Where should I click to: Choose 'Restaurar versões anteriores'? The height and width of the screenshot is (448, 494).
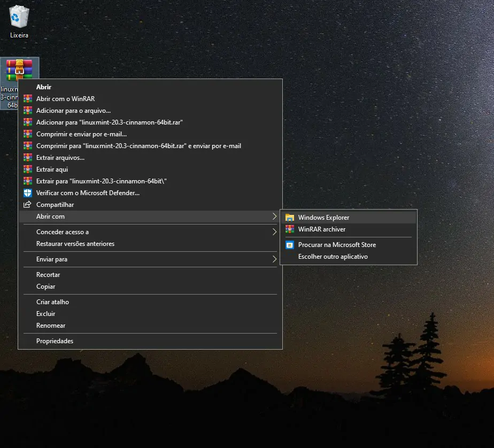150,244
